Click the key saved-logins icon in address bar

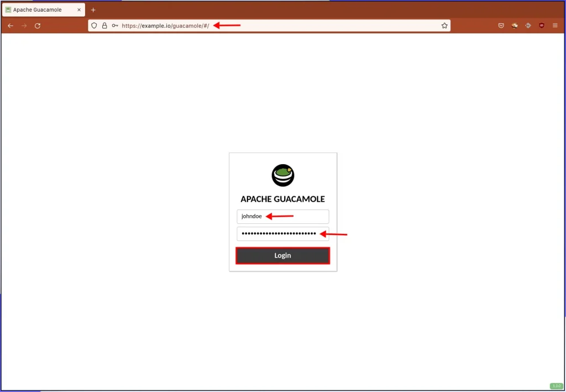pyautogui.click(x=114, y=25)
